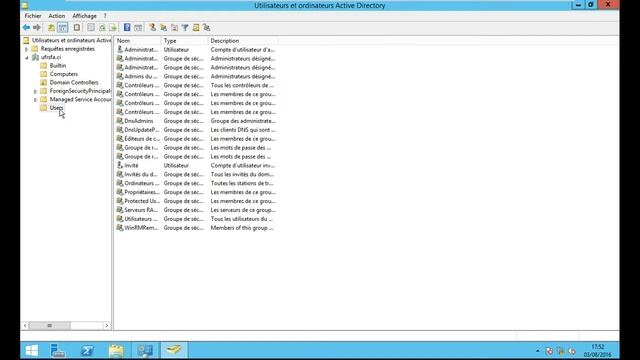
Task: Select the 'DnsUpdateP...' group row
Action: click(x=196, y=130)
